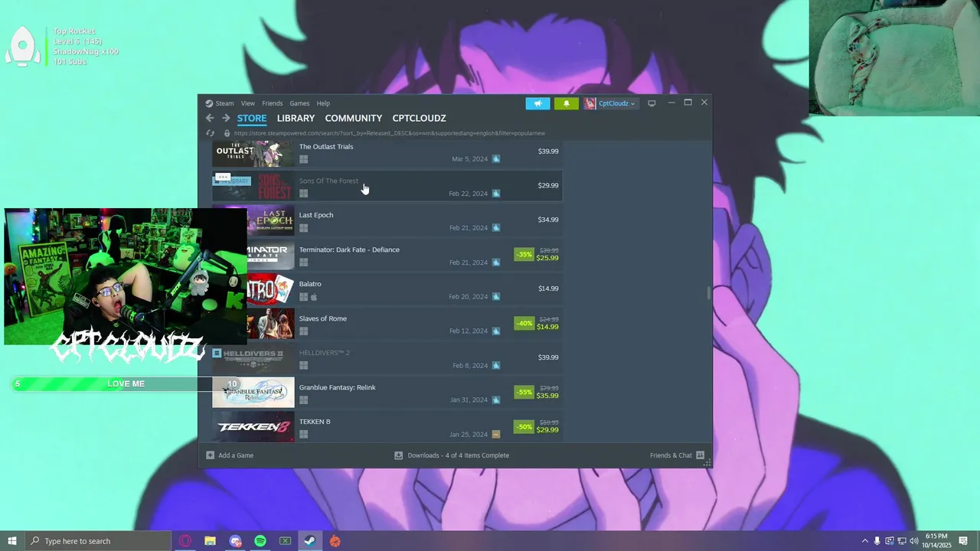Click the padlock icon beside the store URL
This screenshot has width=980, height=551.
[x=227, y=133]
